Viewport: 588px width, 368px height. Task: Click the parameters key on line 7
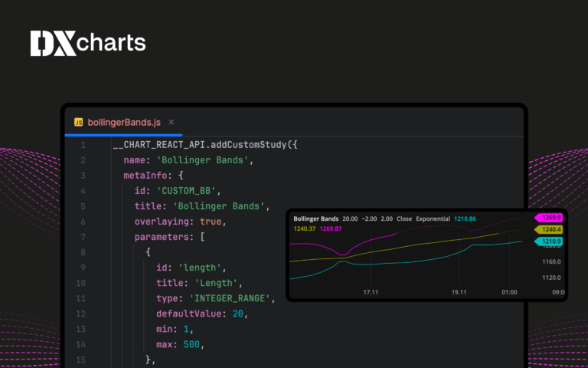tap(162, 237)
